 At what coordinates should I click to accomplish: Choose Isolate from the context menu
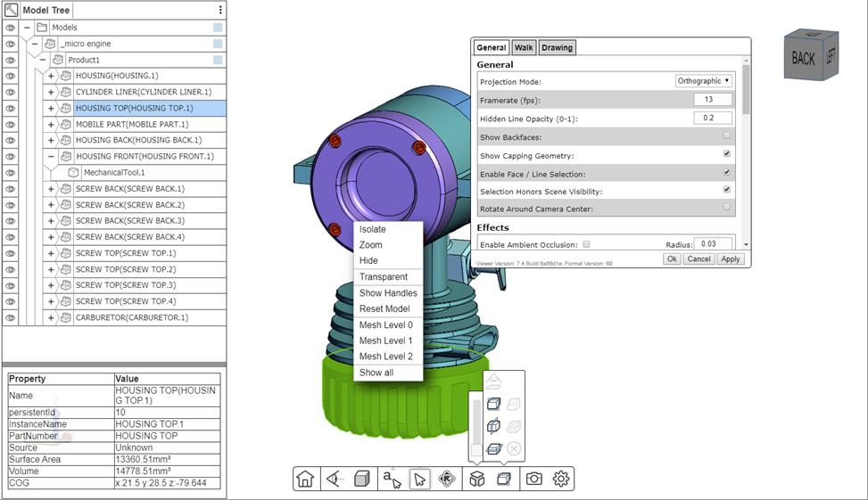373,229
